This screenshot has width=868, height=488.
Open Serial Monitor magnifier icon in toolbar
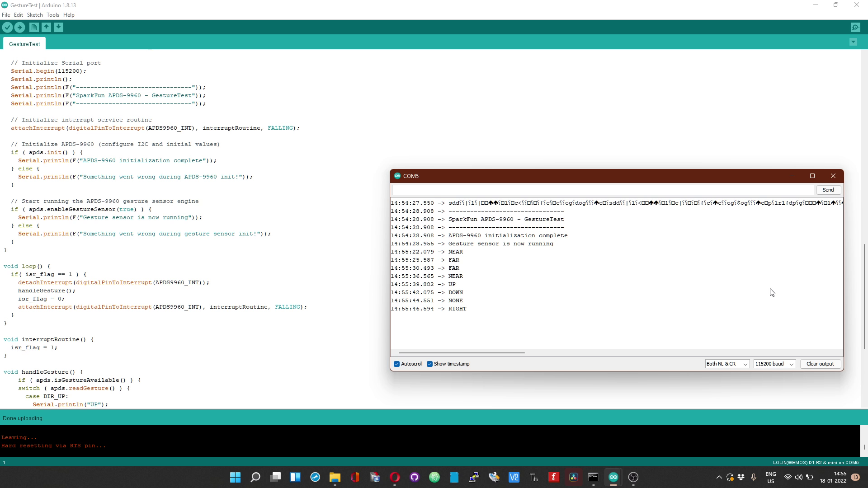(855, 28)
